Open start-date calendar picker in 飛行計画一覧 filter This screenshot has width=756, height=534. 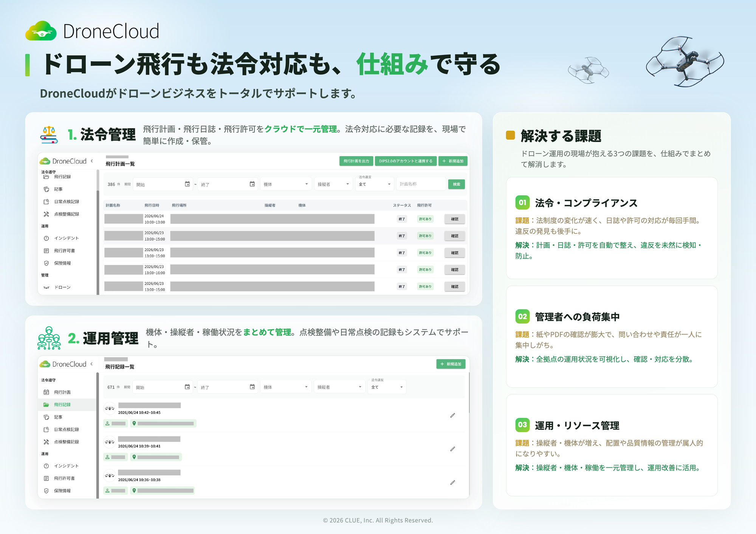click(187, 184)
